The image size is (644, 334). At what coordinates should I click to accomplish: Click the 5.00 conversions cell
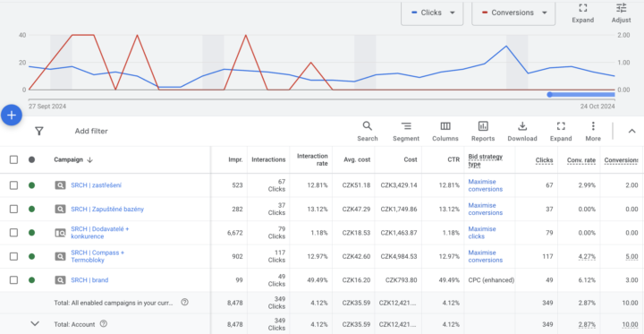631,257
